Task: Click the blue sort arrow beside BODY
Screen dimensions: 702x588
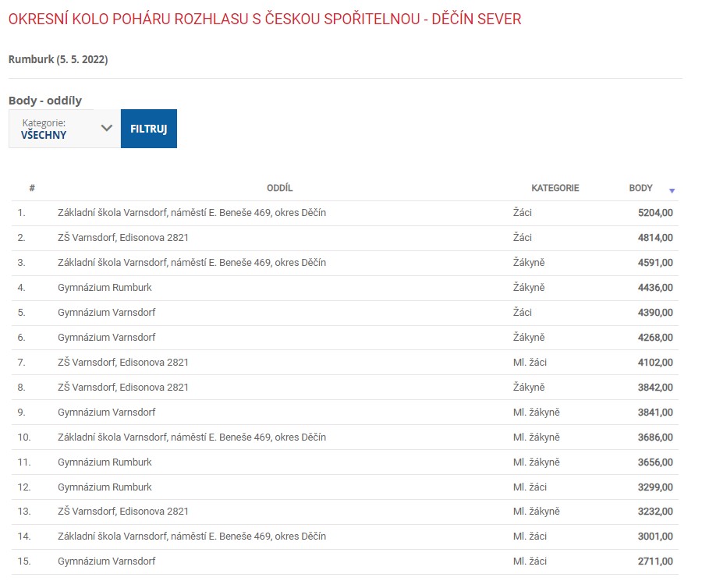Action: coord(672,190)
